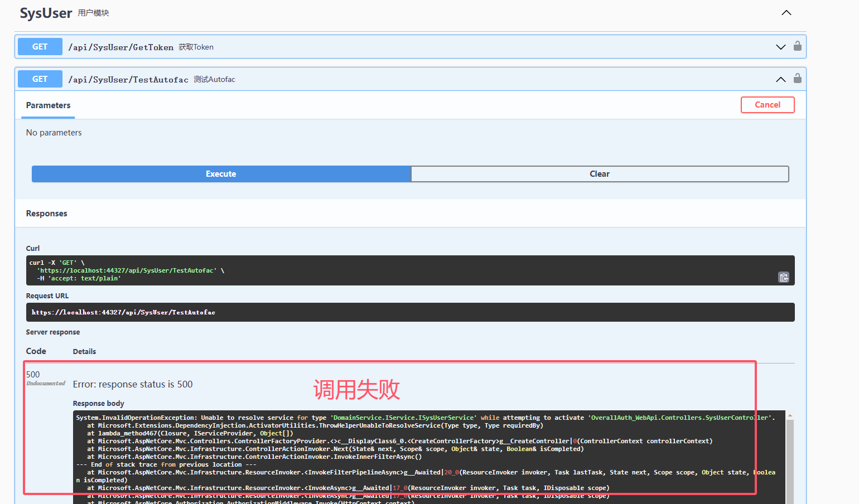Click the SysUser tag heading
Image resolution: width=859 pixels, height=504 pixels.
pos(46,13)
